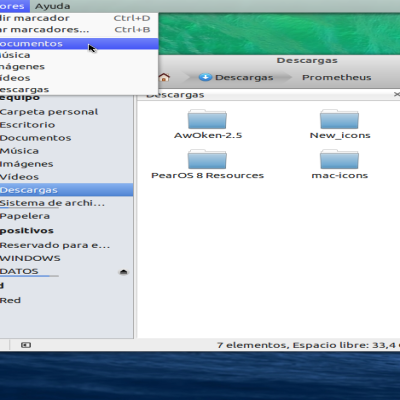The image size is (400, 400).
Task: Select the highlighted Descargas sidebar entry
Action: pos(67,190)
